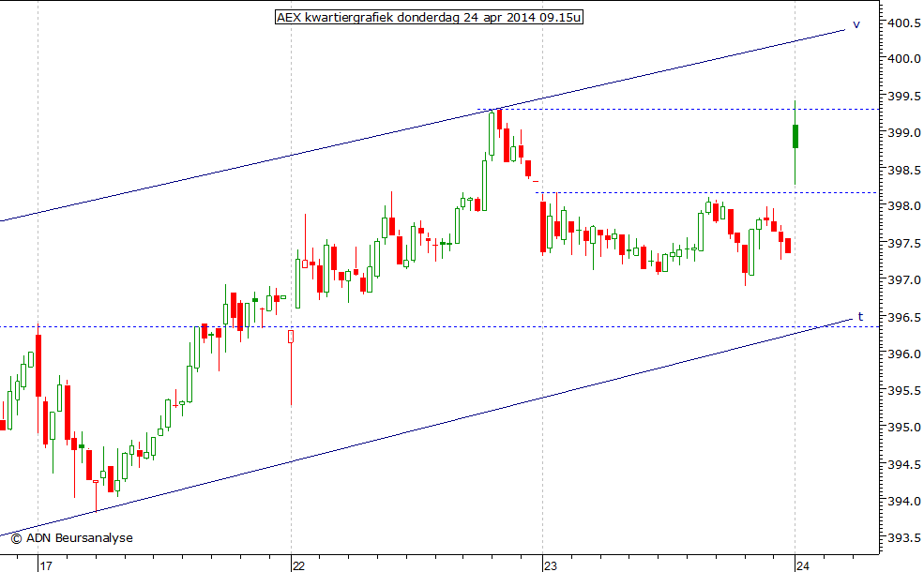Select the '397.5' price axis label
This screenshot has height=572, width=924.
click(904, 243)
